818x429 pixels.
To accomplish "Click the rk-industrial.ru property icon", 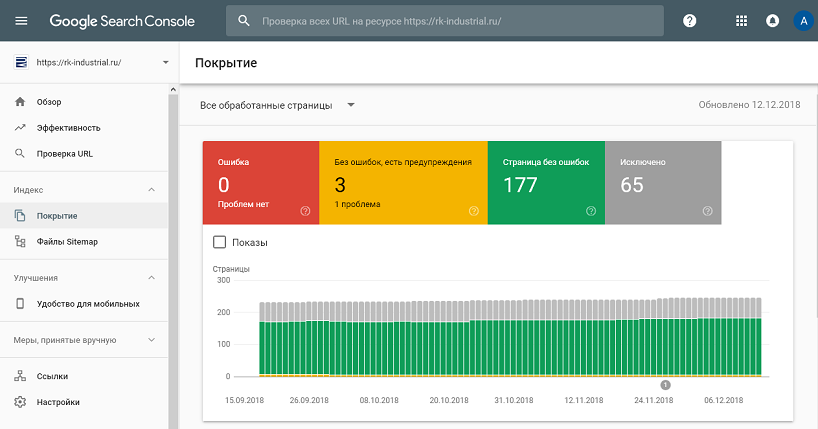I will [x=21, y=62].
